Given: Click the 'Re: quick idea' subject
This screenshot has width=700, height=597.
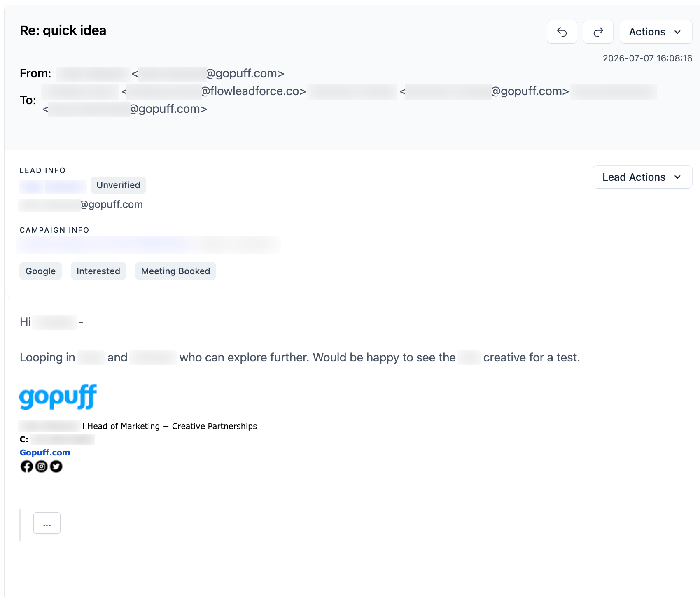Looking at the screenshot, I should tap(63, 30).
